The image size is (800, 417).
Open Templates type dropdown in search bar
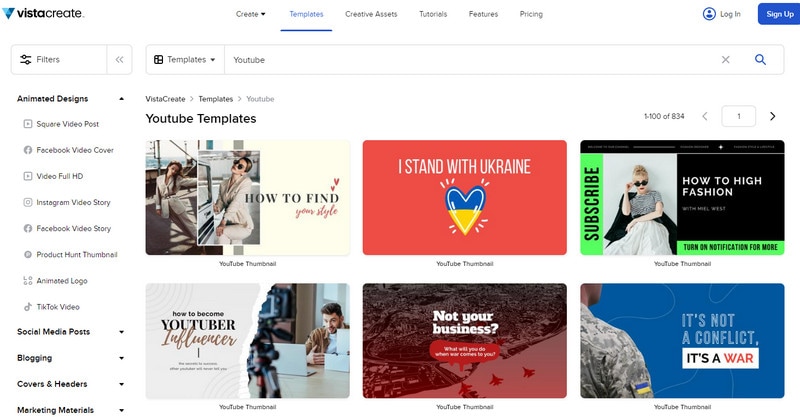tap(185, 60)
